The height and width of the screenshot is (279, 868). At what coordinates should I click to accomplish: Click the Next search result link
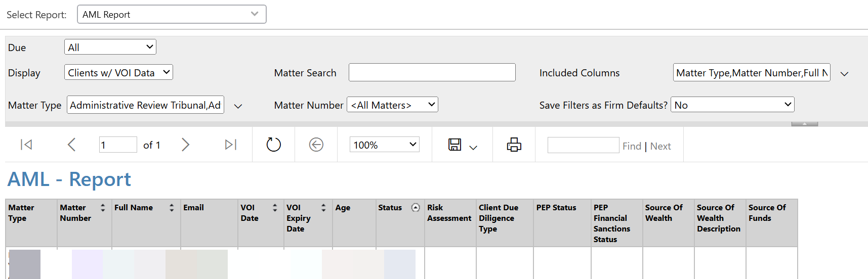point(660,146)
